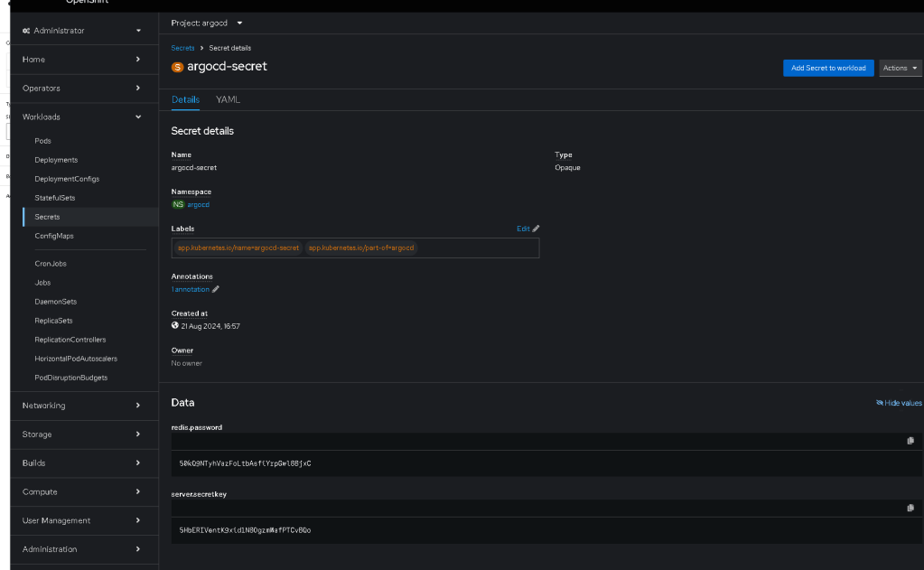Image resolution: width=924 pixels, height=570 pixels.
Task: Click the app.kubernetes.io/part-of=argocd label chip
Action: tap(361, 248)
